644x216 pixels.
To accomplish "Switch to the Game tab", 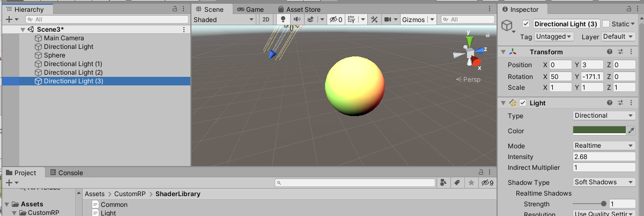I will coord(250,9).
